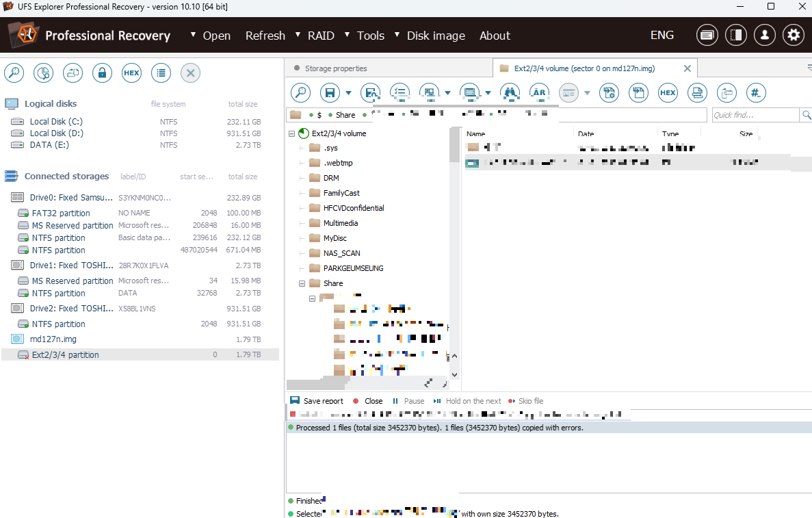The height and width of the screenshot is (518, 812).
Task: Click Close button in copy log panel
Action: click(367, 401)
